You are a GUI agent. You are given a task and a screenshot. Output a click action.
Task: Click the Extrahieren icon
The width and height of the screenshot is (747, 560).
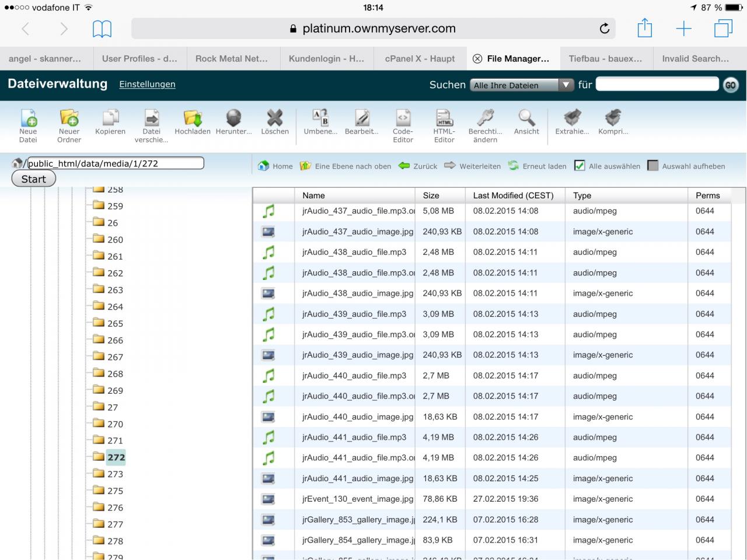tap(572, 118)
